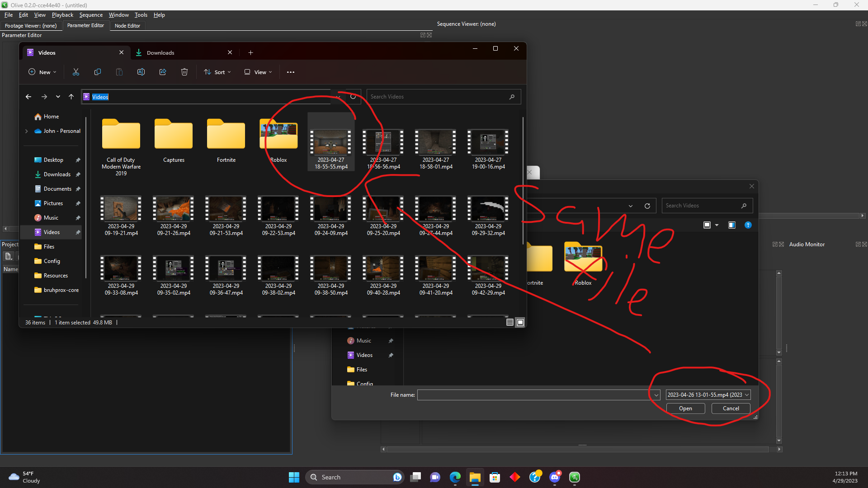Open File name dropdown in Open dialog
This screenshot has height=488, width=868.
[x=656, y=395]
